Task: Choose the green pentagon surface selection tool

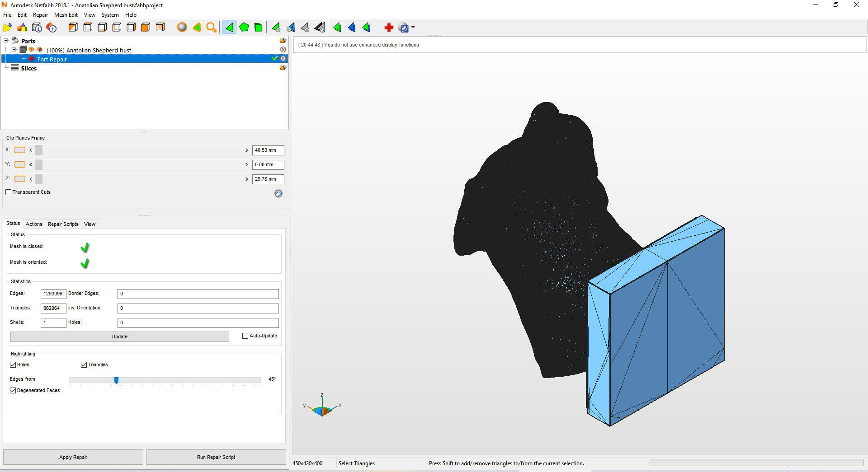Action: (244, 28)
